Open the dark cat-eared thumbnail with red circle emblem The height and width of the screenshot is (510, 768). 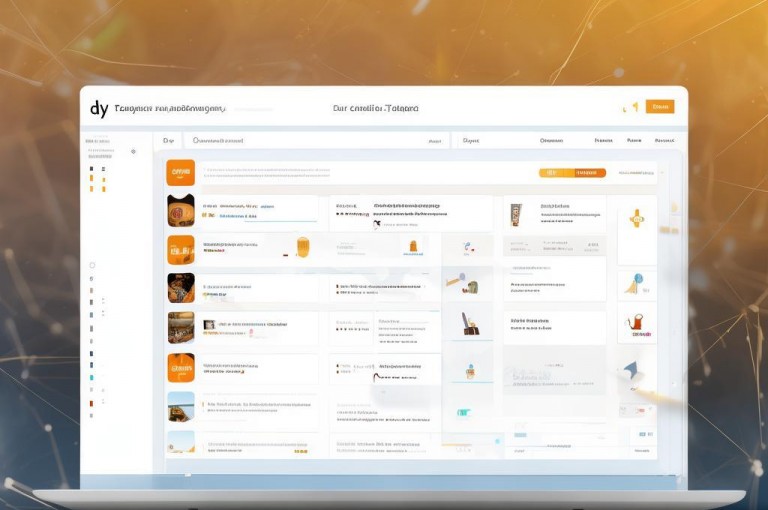point(181,211)
